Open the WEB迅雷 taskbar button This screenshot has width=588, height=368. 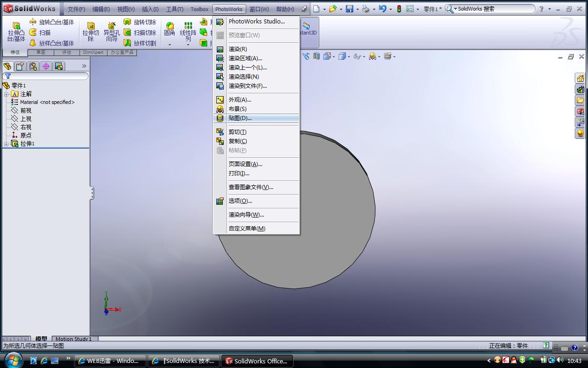click(x=110, y=361)
